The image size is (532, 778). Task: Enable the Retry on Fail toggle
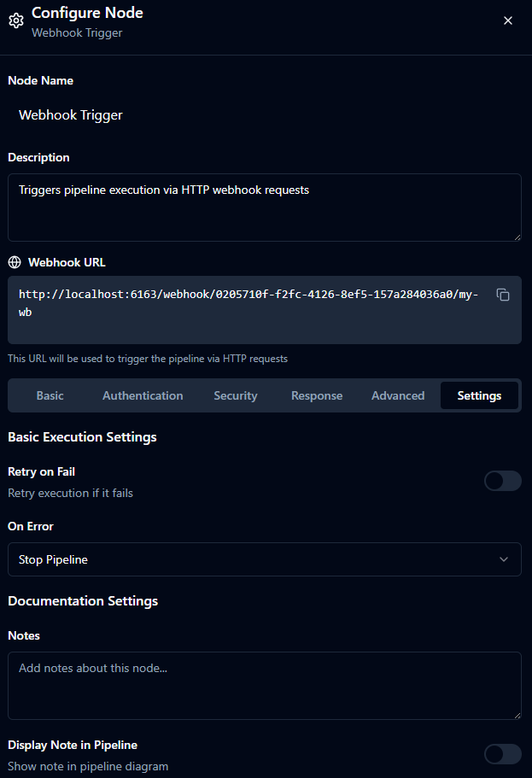[x=502, y=481]
